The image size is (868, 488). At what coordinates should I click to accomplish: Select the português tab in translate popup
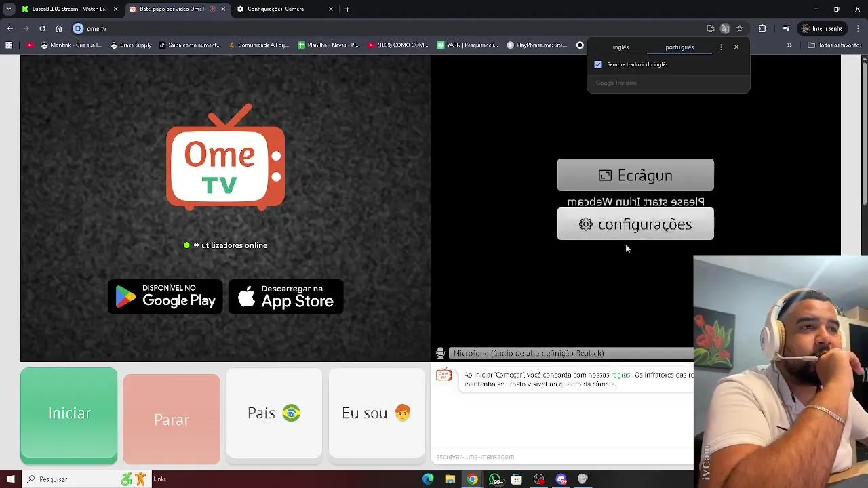pyautogui.click(x=679, y=47)
